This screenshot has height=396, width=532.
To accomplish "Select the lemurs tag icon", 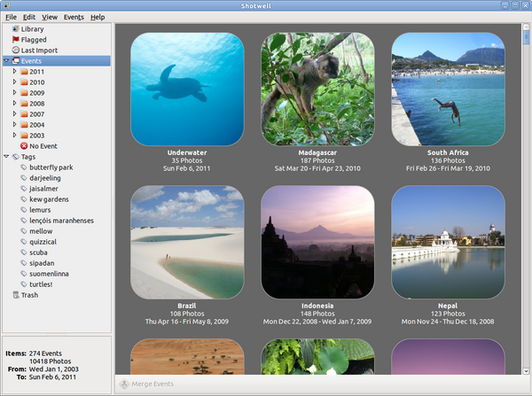I will click(x=24, y=209).
